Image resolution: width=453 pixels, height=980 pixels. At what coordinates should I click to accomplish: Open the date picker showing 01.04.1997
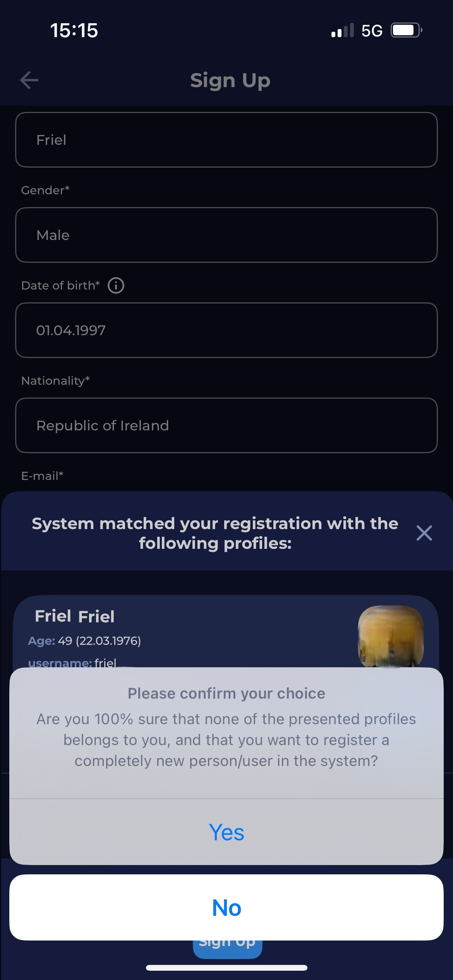[x=226, y=330]
